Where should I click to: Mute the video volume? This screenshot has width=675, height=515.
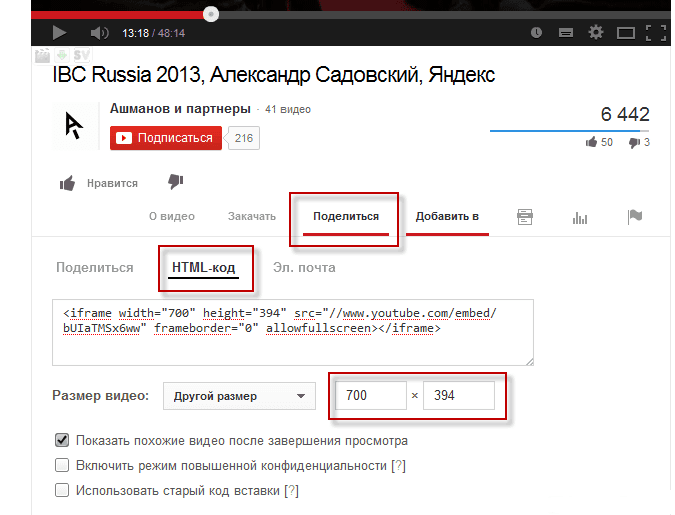tap(99, 33)
